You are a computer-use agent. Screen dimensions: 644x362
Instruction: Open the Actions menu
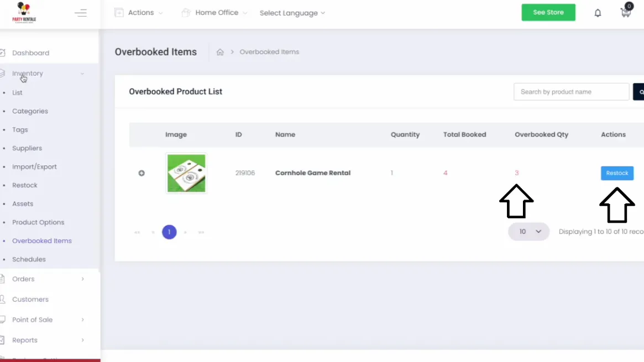[x=138, y=12]
